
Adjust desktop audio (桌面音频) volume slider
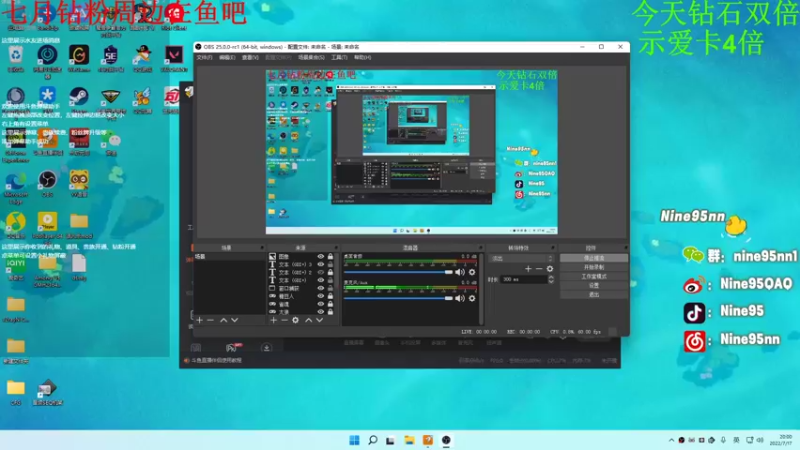pos(398,272)
